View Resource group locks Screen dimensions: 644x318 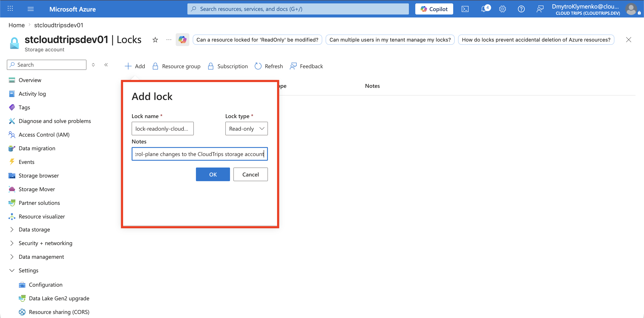pos(177,66)
